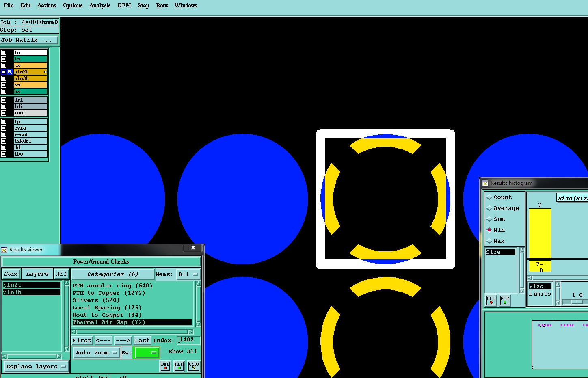Click the next result arrow button
Screen dimensions: 588x378
pyautogui.click(x=122, y=340)
